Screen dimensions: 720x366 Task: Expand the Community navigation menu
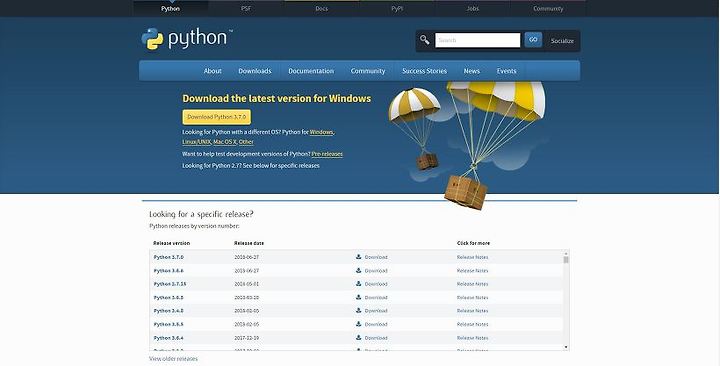[368, 71]
